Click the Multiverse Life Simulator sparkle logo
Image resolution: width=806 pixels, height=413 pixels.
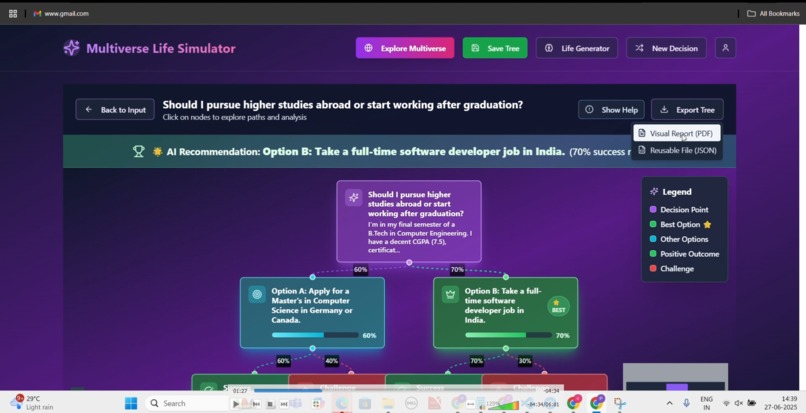[x=71, y=48]
